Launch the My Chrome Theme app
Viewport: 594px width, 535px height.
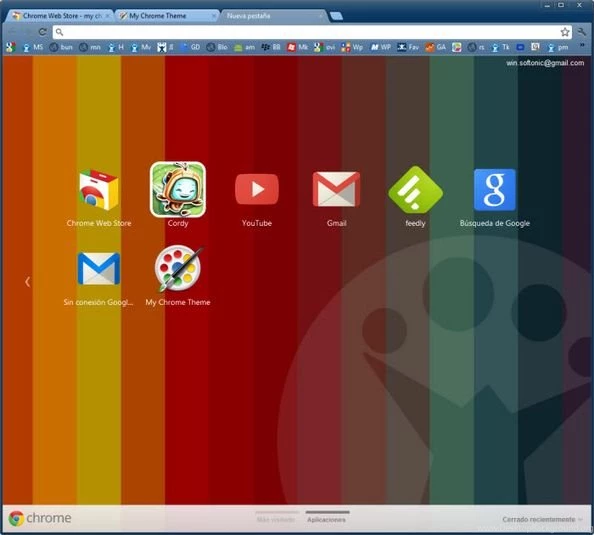(178, 268)
